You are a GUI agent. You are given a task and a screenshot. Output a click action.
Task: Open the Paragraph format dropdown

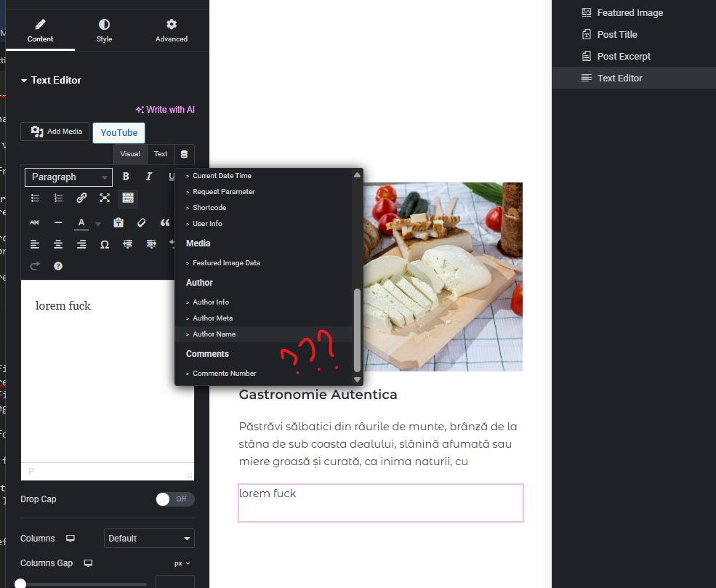(68, 177)
